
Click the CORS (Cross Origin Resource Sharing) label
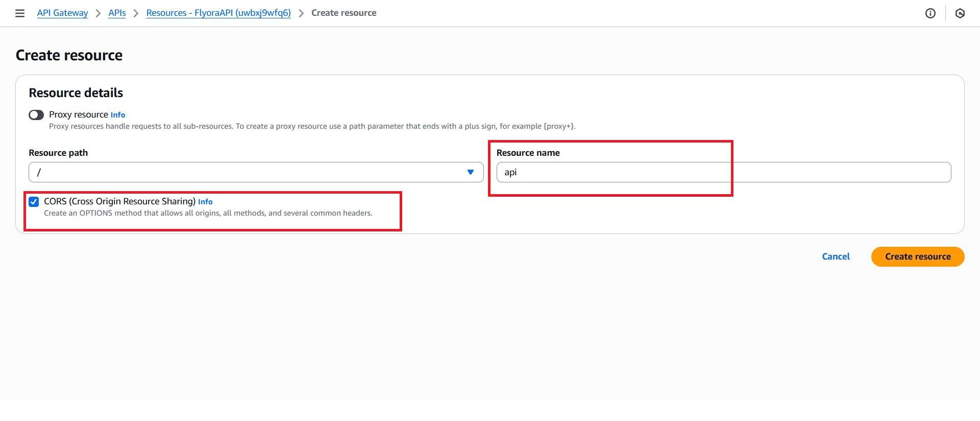119,201
